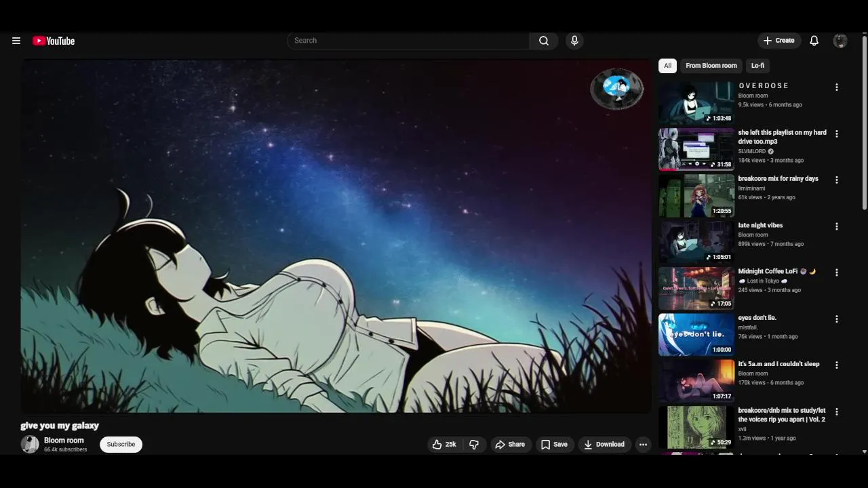Click limiminami channel name
This screenshot has height=488, width=868.
751,188
